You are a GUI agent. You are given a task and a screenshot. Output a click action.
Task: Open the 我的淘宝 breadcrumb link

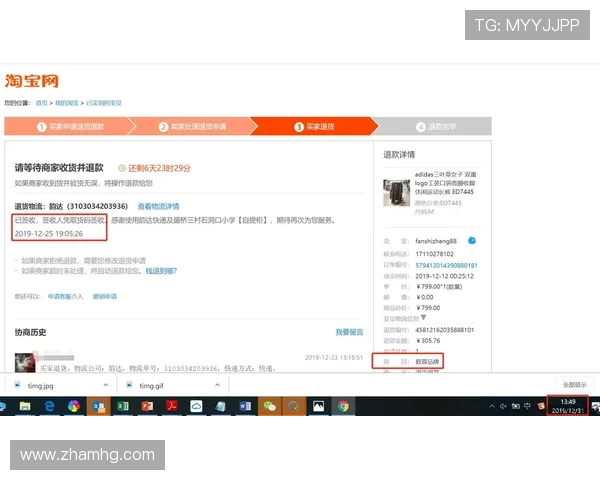pyautogui.click(x=67, y=103)
